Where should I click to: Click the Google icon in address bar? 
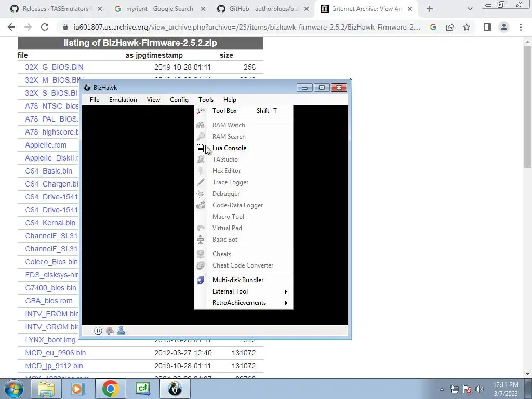click(x=433, y=28)
